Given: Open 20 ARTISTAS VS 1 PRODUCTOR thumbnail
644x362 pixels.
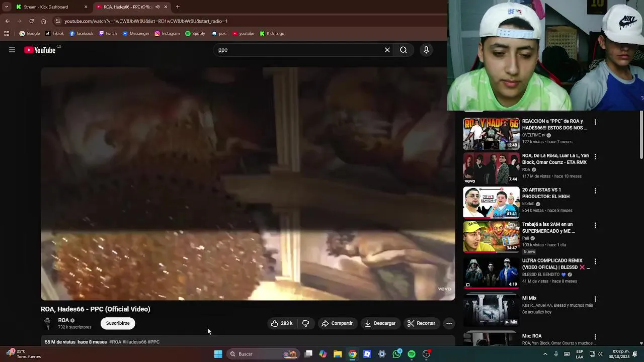Looking at the screenshot, I should [491, 202].
